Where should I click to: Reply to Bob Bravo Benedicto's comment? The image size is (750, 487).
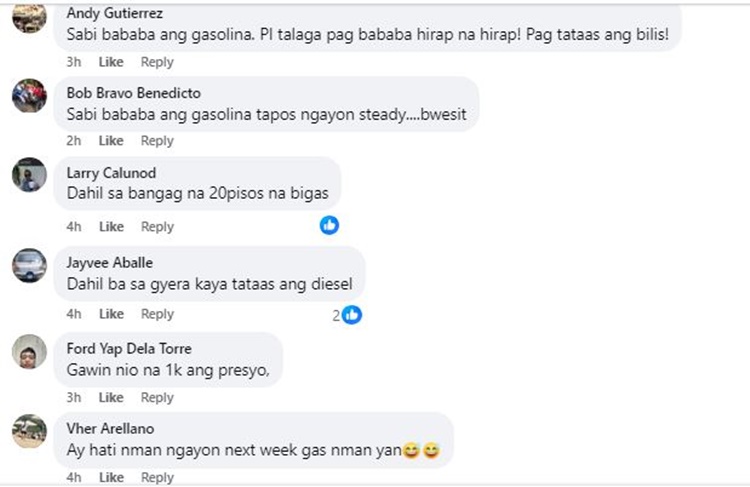pyautogui.click(x=157, y=141)
